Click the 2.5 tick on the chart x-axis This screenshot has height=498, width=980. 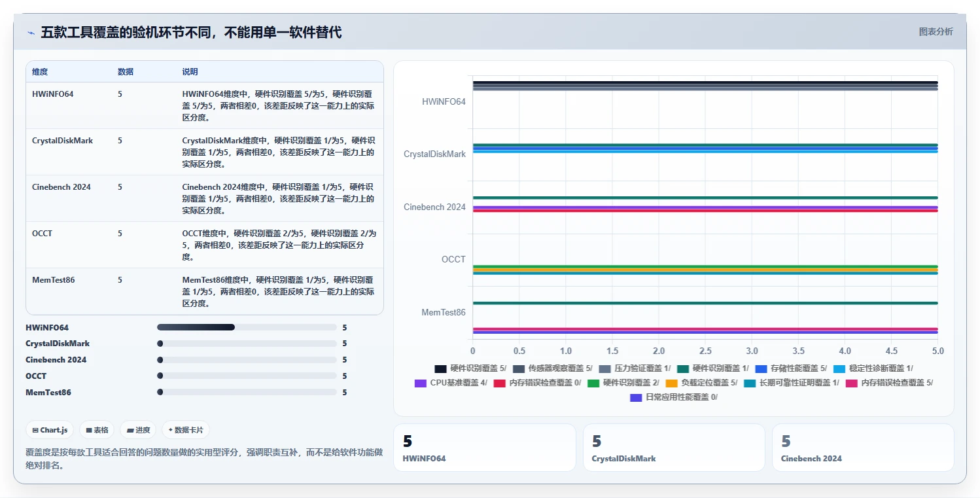705,351
